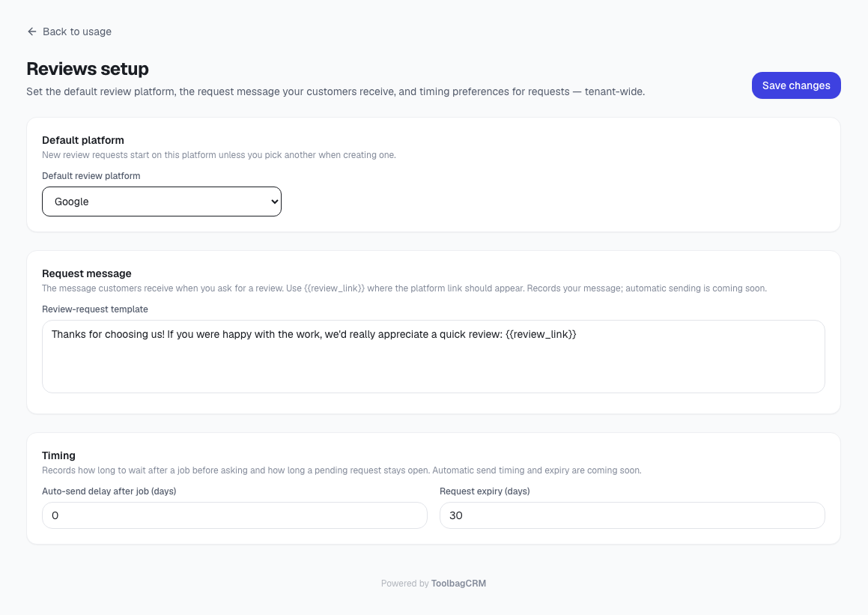Viewport: 868px width, 615px height.
Task: Click into the Review-request template textarea
Action: click(434, 357)
